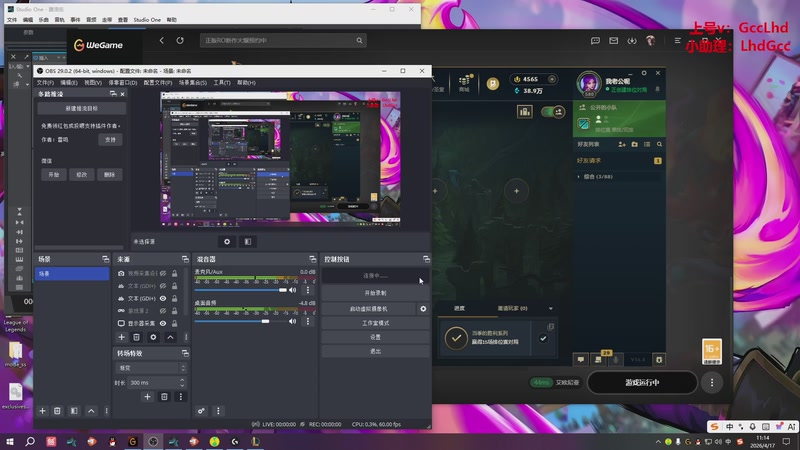Remove the selected scene with trash icon
Screen dimensions: 800x450
coord(57,411)
